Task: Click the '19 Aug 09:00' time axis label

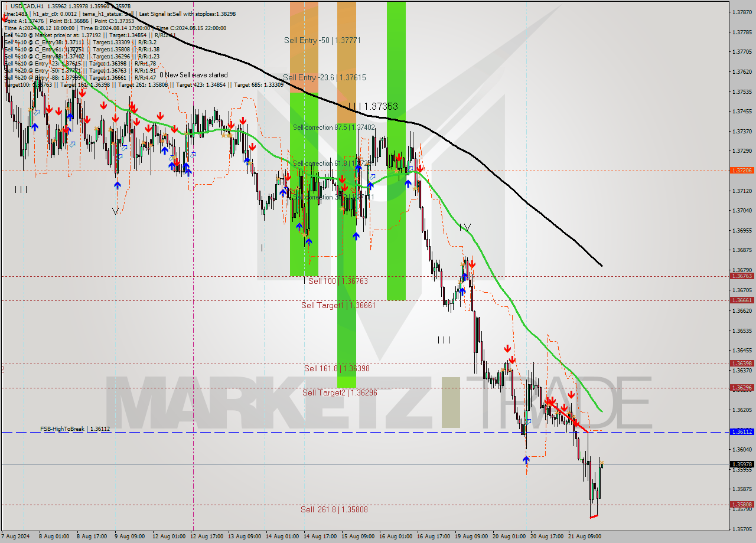Action: point(470,537)
